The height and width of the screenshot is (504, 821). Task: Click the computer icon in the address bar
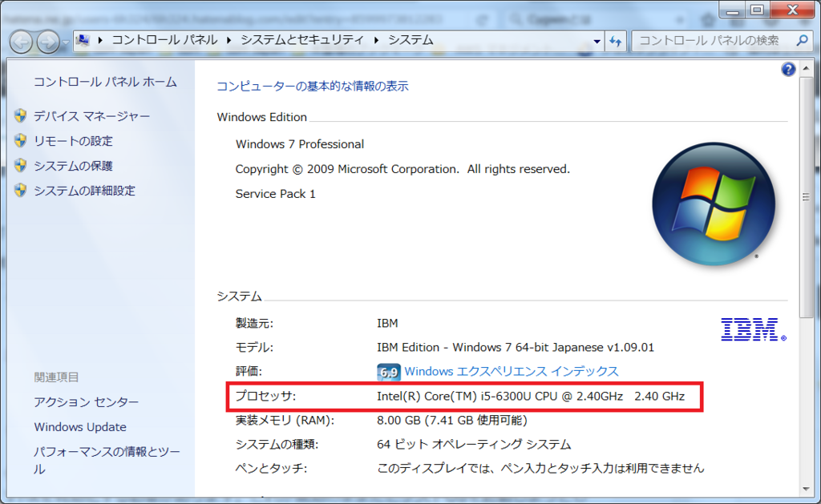[83, 40]
